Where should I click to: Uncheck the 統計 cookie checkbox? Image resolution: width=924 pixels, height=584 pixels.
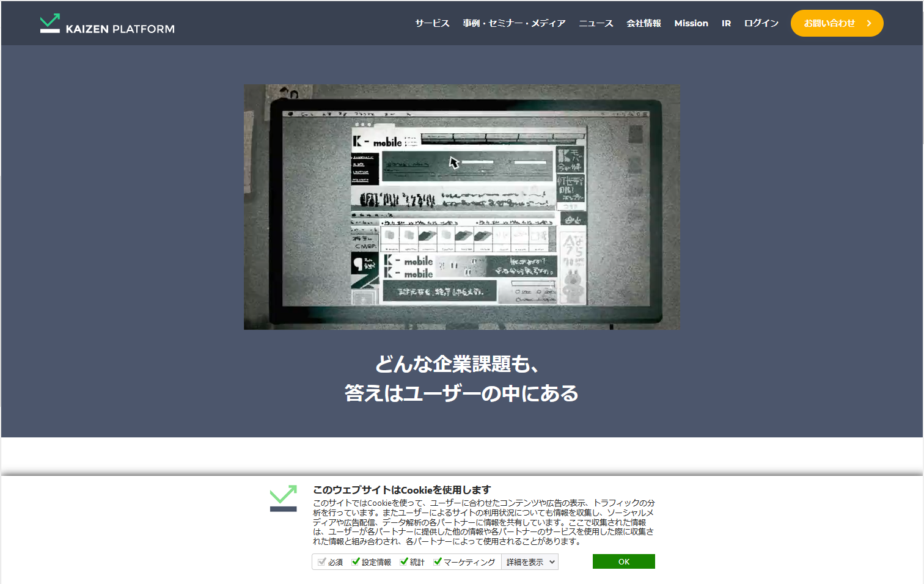pyautogui.click(x=404, y=562)
